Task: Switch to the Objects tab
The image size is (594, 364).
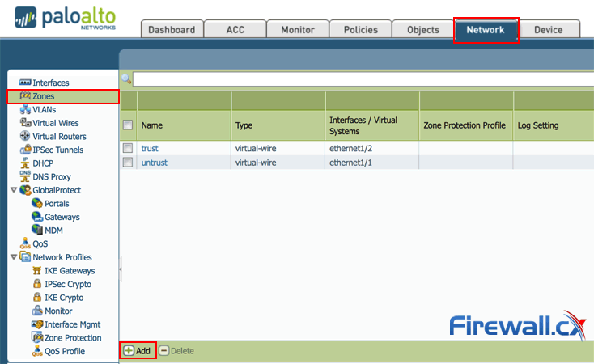Action: pos(423,29)
